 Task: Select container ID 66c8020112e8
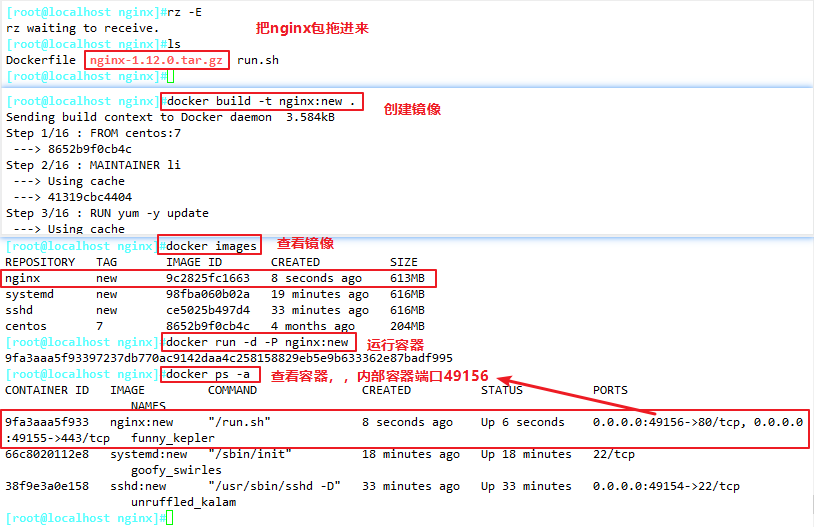47,454
